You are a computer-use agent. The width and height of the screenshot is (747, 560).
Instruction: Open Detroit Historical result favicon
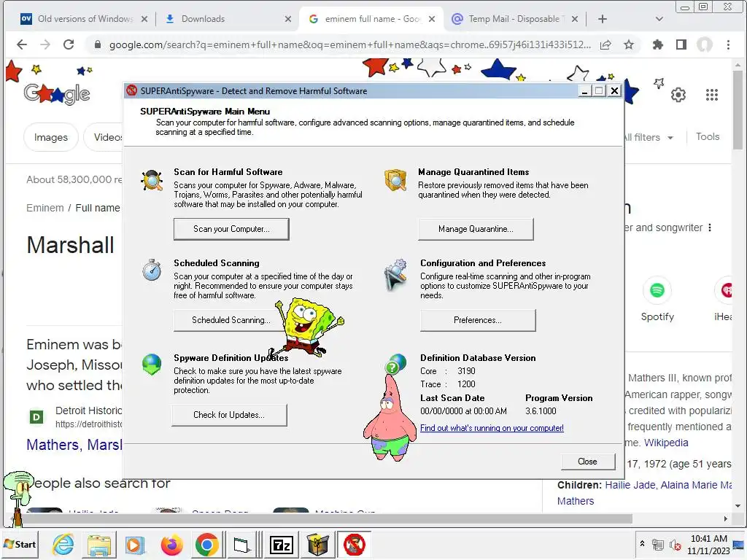(36, 417)
